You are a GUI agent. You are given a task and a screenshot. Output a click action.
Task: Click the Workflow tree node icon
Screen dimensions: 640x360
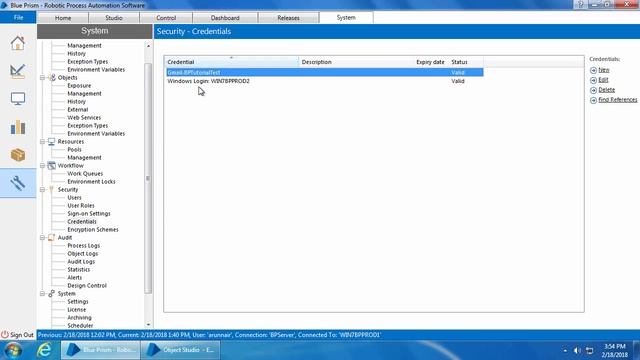[51, 166]
